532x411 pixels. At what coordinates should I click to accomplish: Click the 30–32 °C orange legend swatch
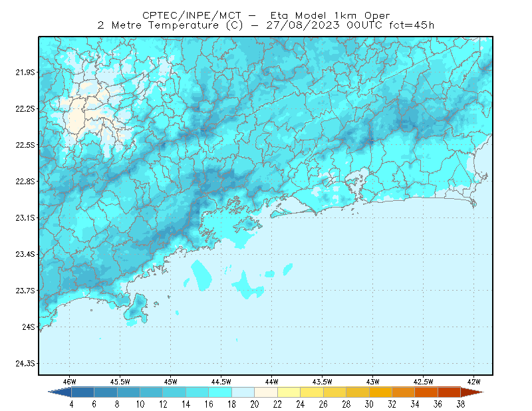tap(380, 392)
